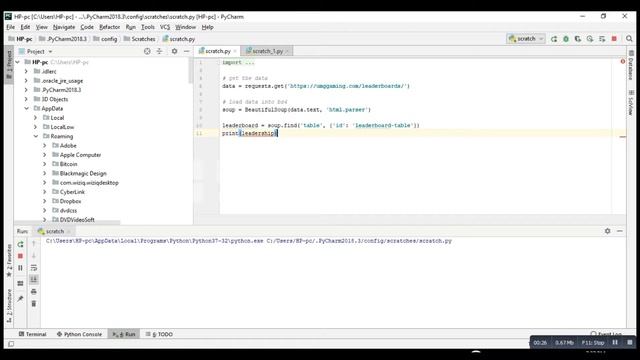Screen dimensions: 640x360
Task: Click the Project tree horizontal scrollbar
Action: pos(68,223)
